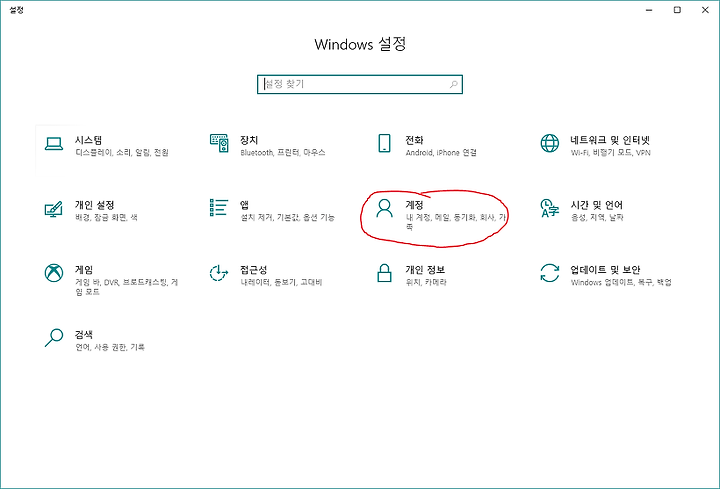Viewport: 720px width, 489px height.
Task: Open the 개인 설정 paintbrush icon
Action: pos(54,209)
